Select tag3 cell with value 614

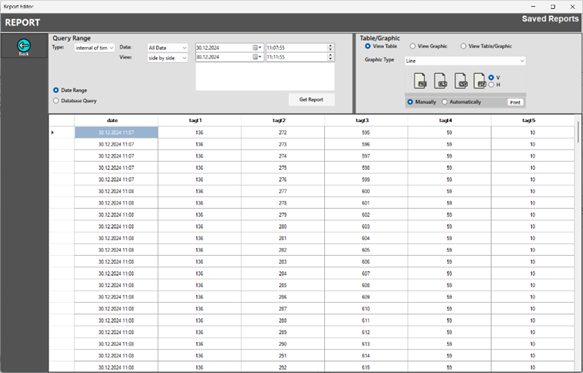pyautogui.click(x=366, y=356)
